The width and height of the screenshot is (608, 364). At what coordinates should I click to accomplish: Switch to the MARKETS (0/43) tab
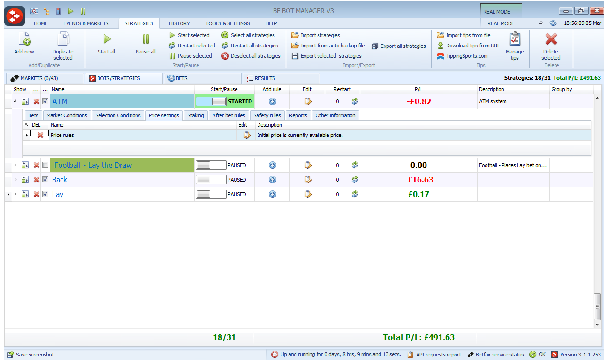pyautogui.click(x=44, y=78)
